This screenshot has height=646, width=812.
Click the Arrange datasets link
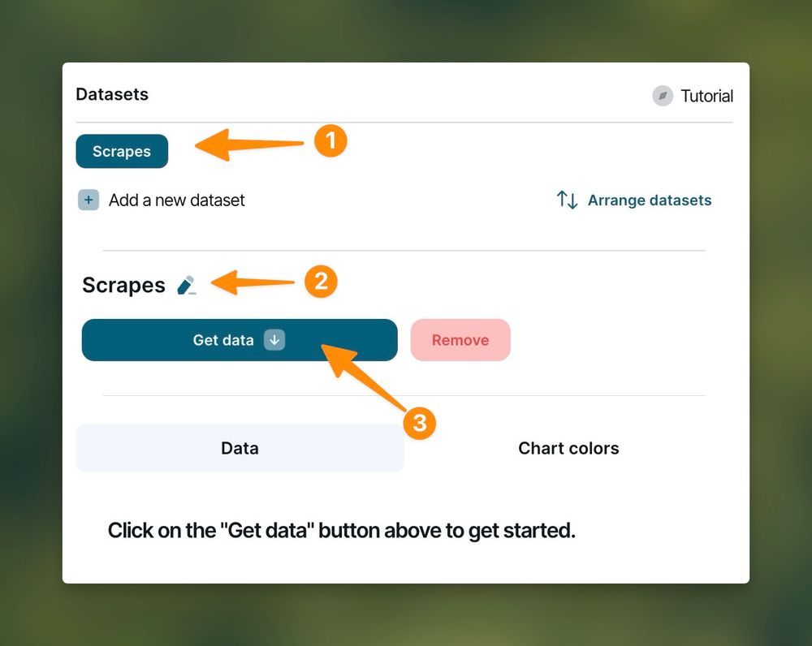tap(650, 200)
